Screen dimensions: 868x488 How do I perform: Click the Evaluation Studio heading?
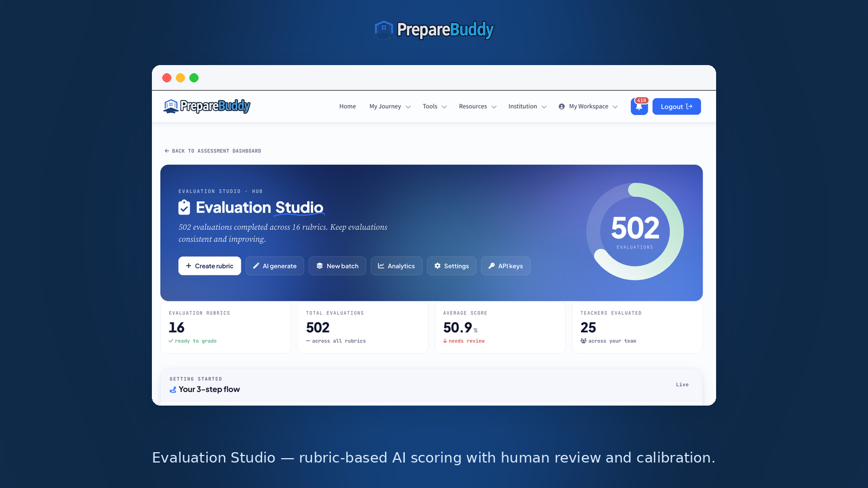tap(259, 207)
